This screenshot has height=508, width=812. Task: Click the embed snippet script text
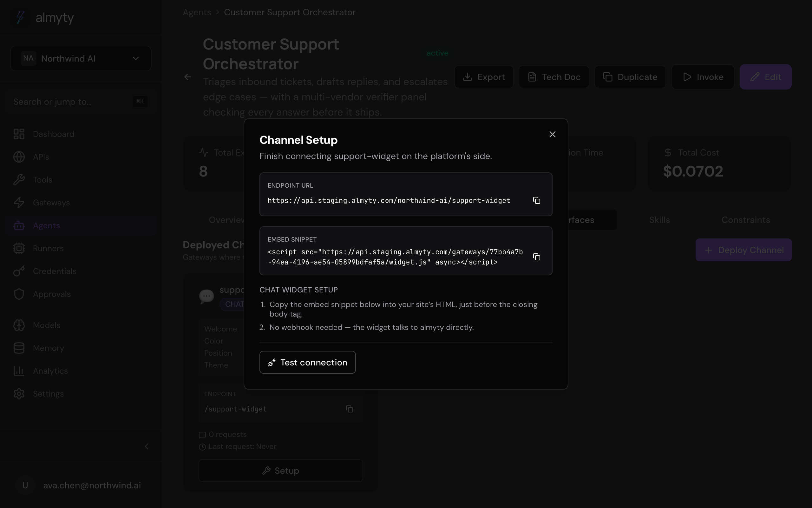tap(395, 257)
